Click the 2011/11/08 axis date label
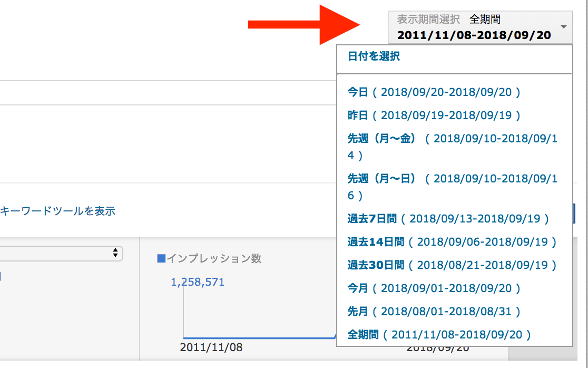Viewport: 588px width, 368px height. coord(211,347)
